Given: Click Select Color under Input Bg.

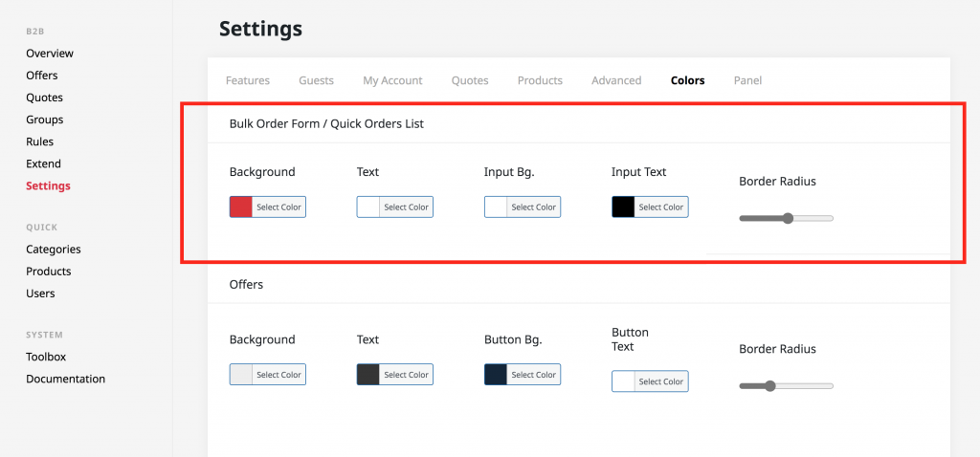Looking at the screenshot, I should pyautogui.click(x=533, y=207).
